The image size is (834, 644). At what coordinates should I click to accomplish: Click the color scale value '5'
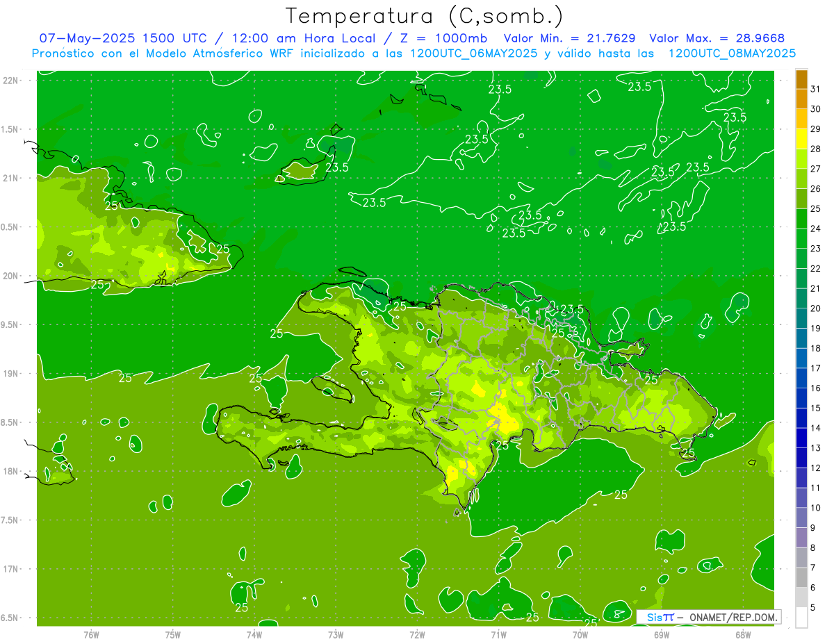813,607
